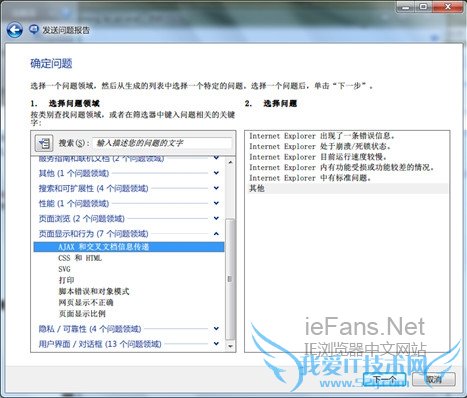Click the category list scrollbar down arrow

(230, 346)
